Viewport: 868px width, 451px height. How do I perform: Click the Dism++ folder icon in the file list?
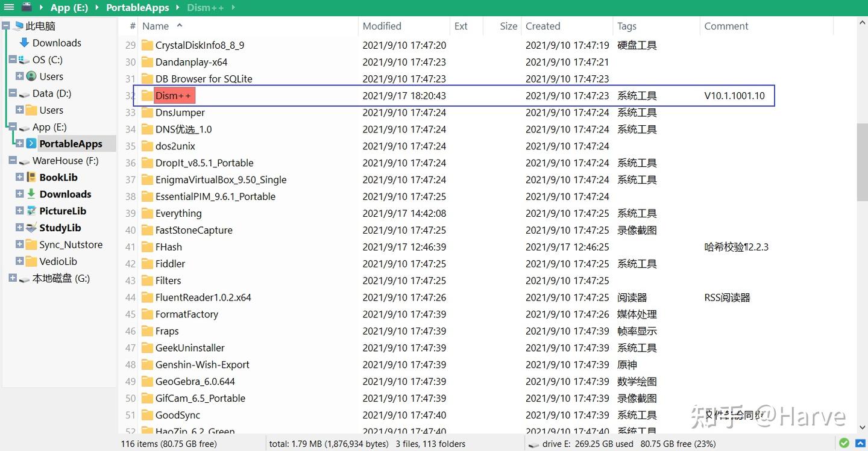click(148, 95)
